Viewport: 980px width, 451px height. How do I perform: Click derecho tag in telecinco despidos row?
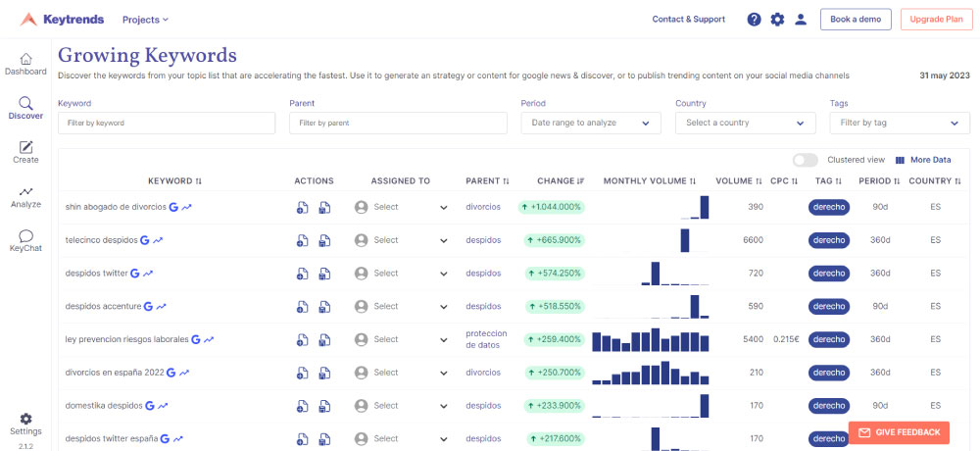pos(829,240)
